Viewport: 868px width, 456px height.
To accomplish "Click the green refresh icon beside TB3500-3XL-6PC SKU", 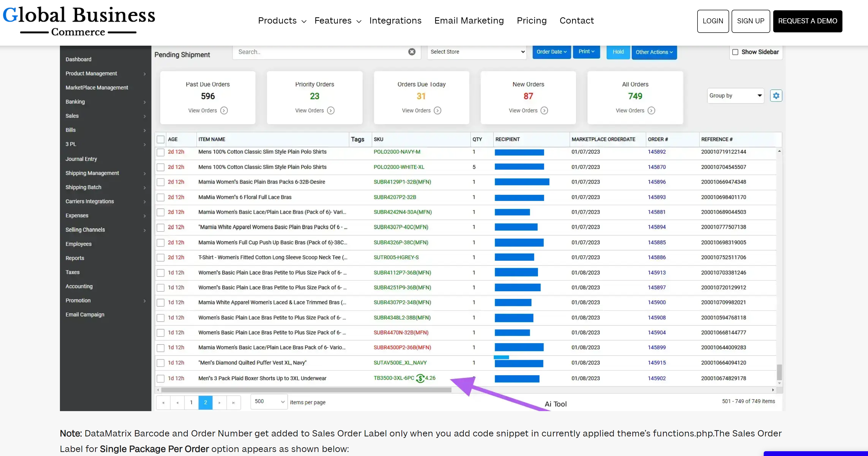I will click(x=420, y=378).
